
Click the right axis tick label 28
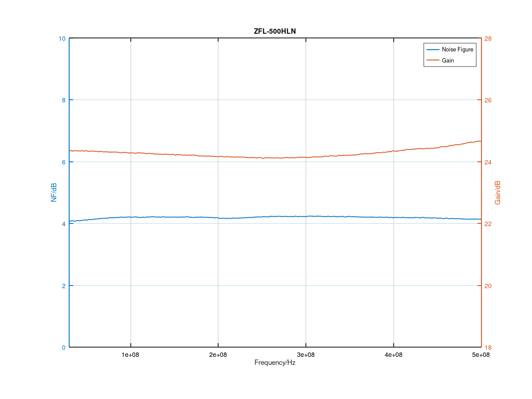[488, 39]
